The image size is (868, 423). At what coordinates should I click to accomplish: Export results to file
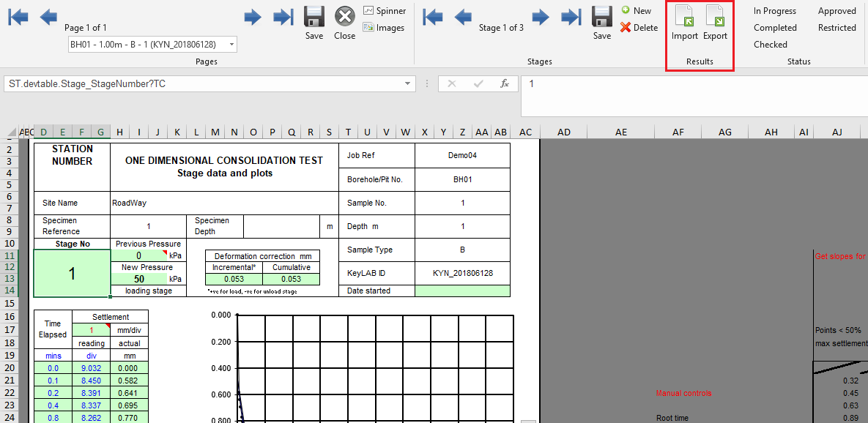click(x=715, y=22)
